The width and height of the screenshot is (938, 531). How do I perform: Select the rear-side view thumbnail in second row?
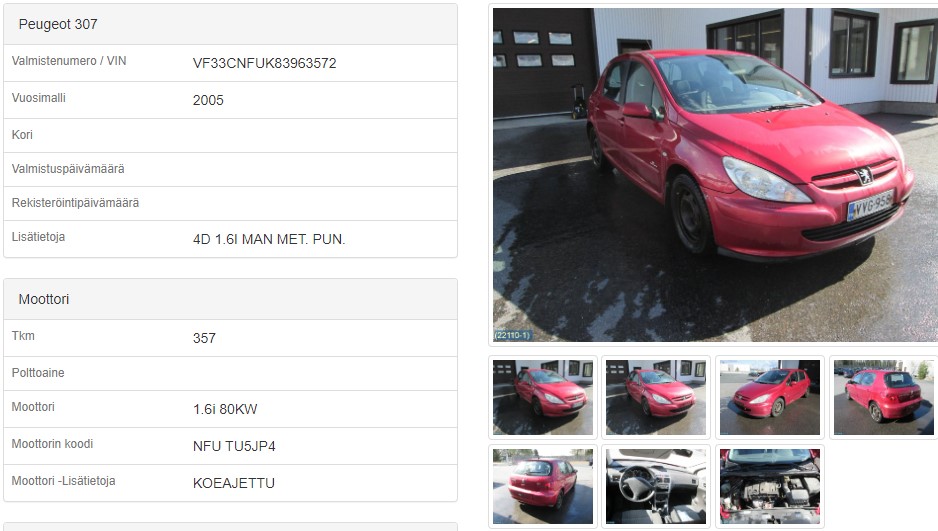click(x=543, y=486)
